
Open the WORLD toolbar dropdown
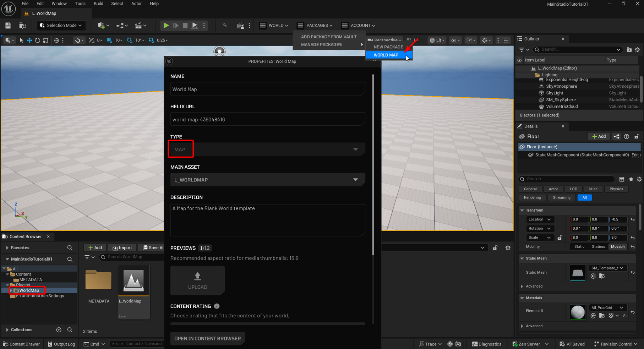[274, 26]
